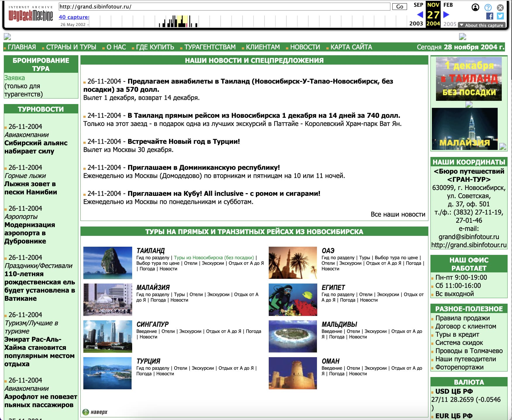
Task: Open 'Наши путеводители' link
Action: pos(466,359)
